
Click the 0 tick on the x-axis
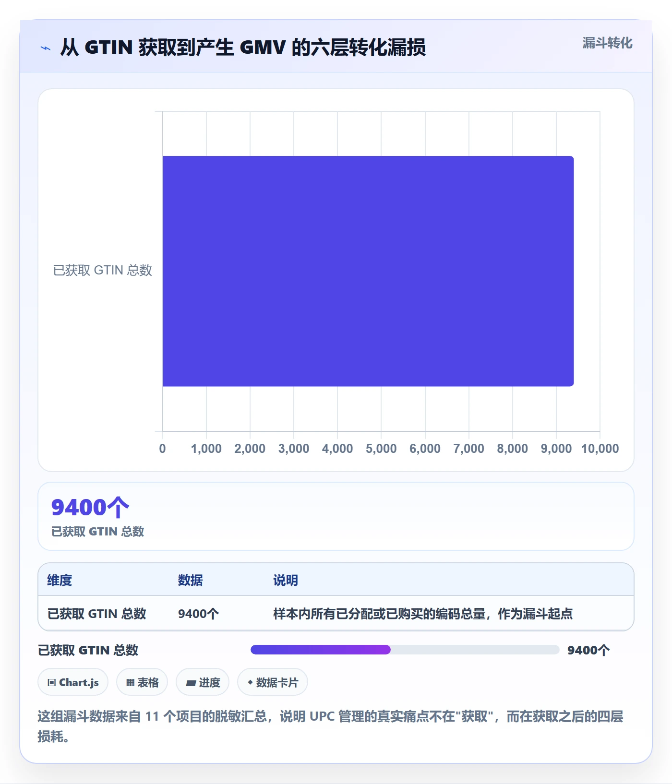pos(163,449)
